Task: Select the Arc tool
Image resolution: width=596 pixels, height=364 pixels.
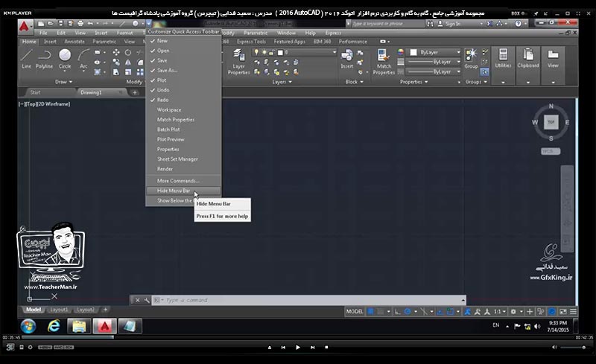Action: click(83, 58)
